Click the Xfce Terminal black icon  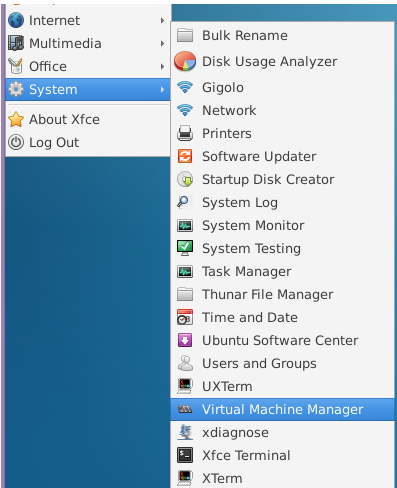[185, 455]
